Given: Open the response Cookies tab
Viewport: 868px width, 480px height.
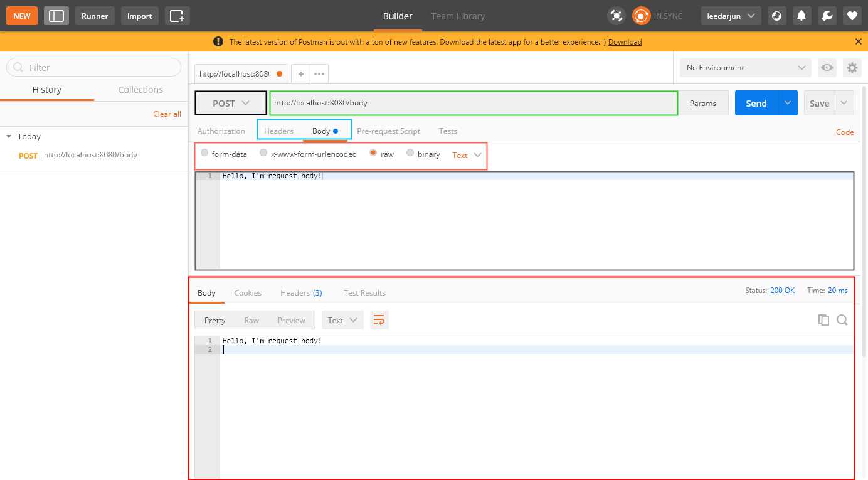Looking at the screenshot, I should click(x=248, y=293).
